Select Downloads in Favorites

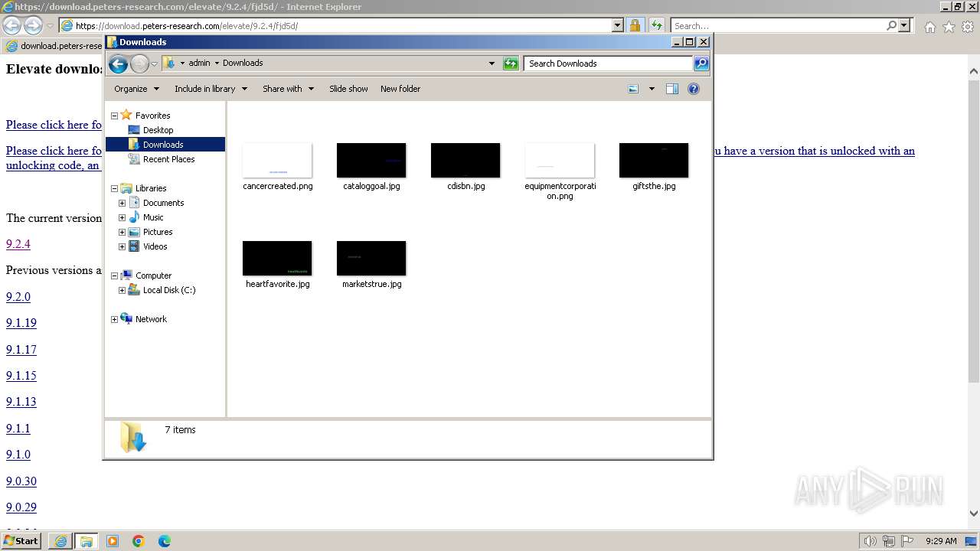coord(163,145)
